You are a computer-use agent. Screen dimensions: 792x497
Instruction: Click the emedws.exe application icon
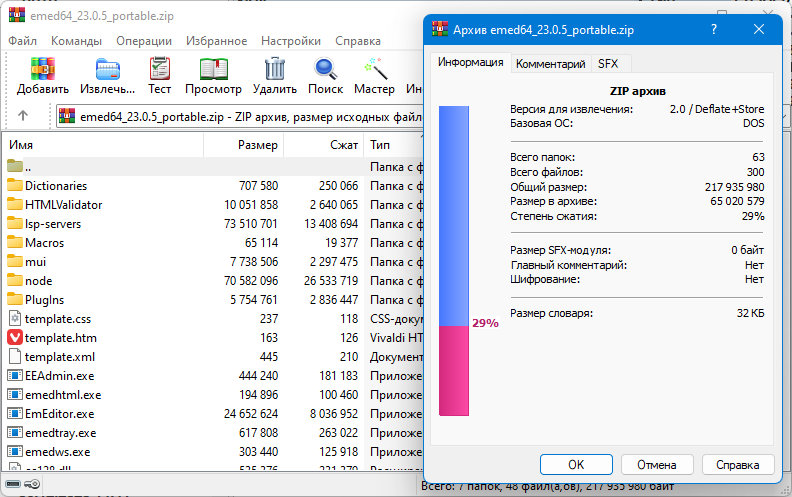coord(15,452)
